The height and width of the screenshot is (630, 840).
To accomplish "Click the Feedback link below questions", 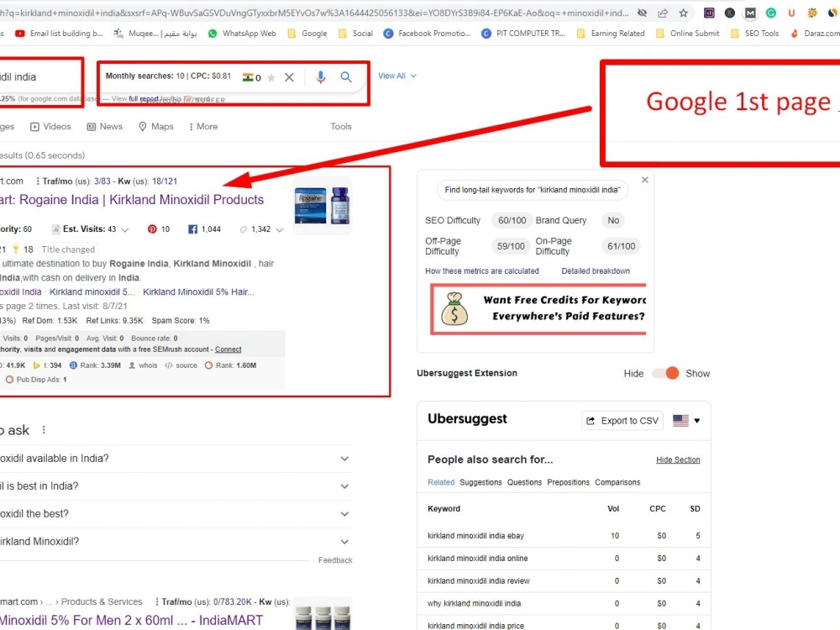I will coord(335,560).
